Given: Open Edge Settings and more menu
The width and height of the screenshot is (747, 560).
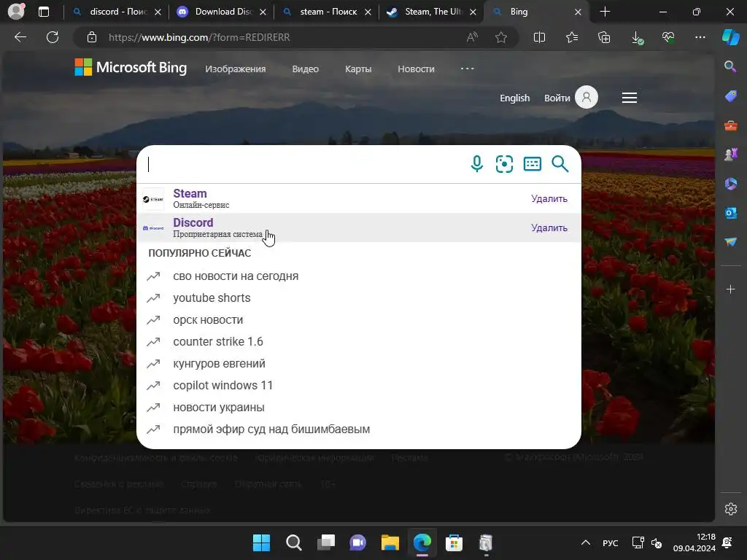Looking at the screenshot, I should point(700,37).
